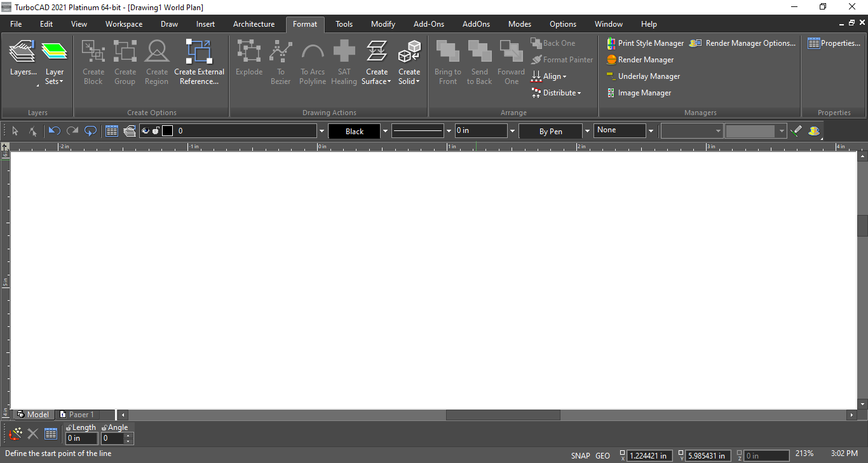Click Angle stepper up arrow
Viewport: 868px width, 463px height.
tap(129, 436)
